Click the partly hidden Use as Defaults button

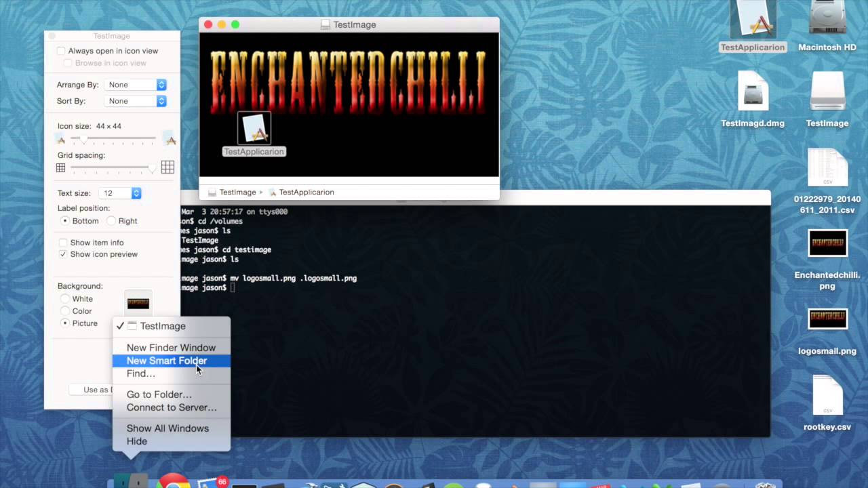click(x=91, y=390)
